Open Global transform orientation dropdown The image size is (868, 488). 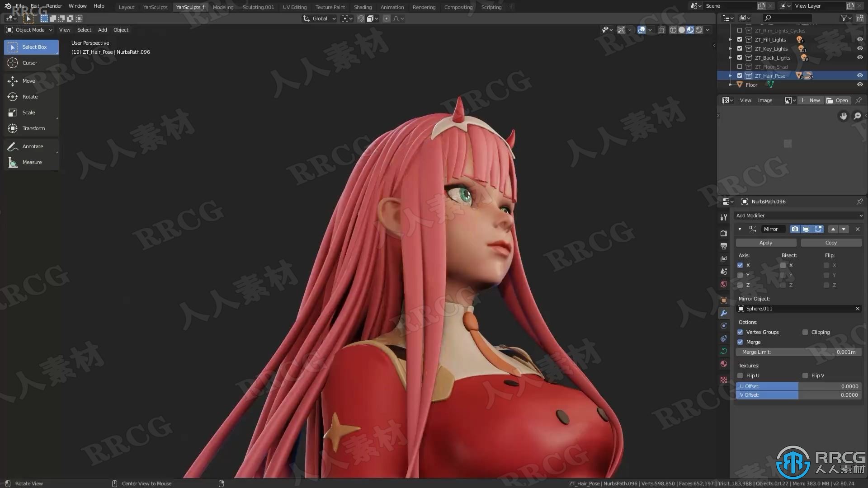319,19
